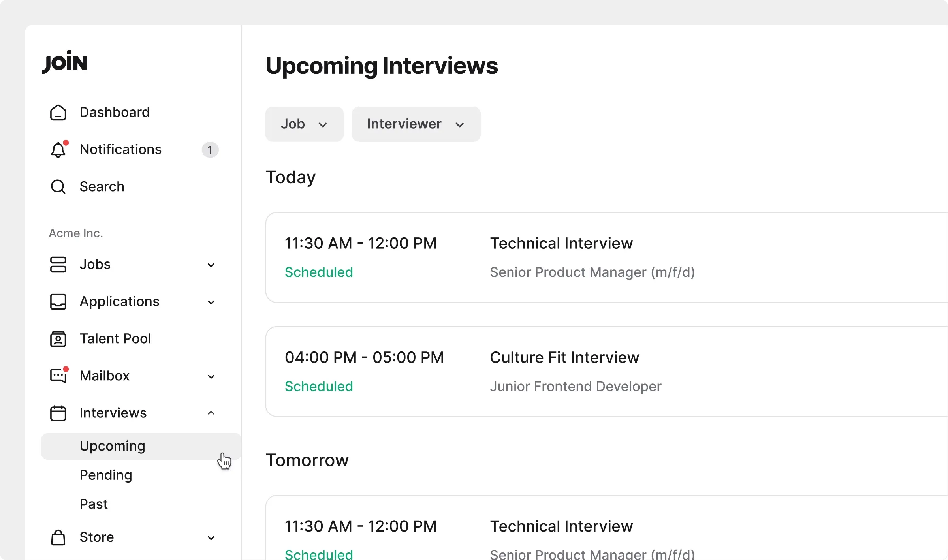Click the Talent Pool contact icon

pos(58,339)
